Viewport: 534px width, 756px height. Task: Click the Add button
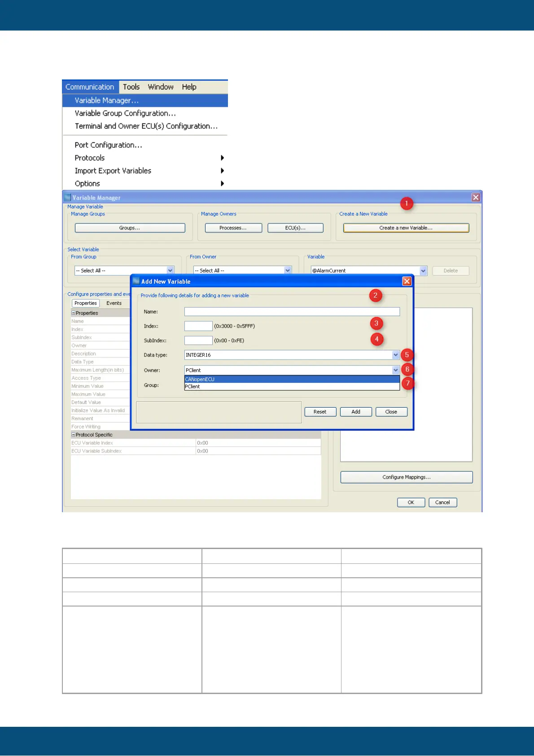click(x=356, y=412)
